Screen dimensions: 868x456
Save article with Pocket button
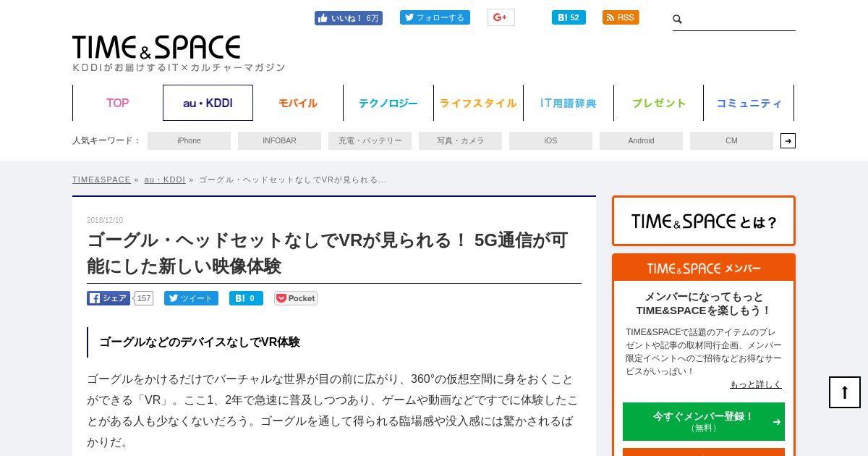pos(296,298)
